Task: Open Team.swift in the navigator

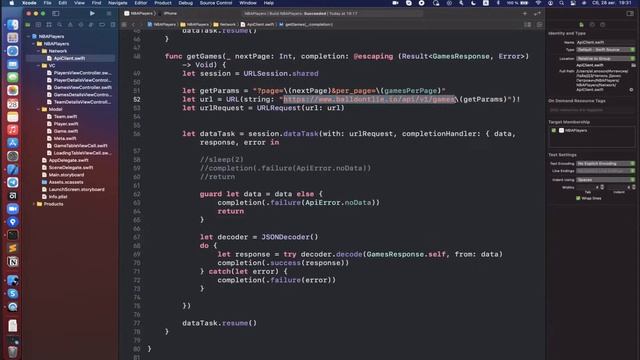Action: coord(65,117)
